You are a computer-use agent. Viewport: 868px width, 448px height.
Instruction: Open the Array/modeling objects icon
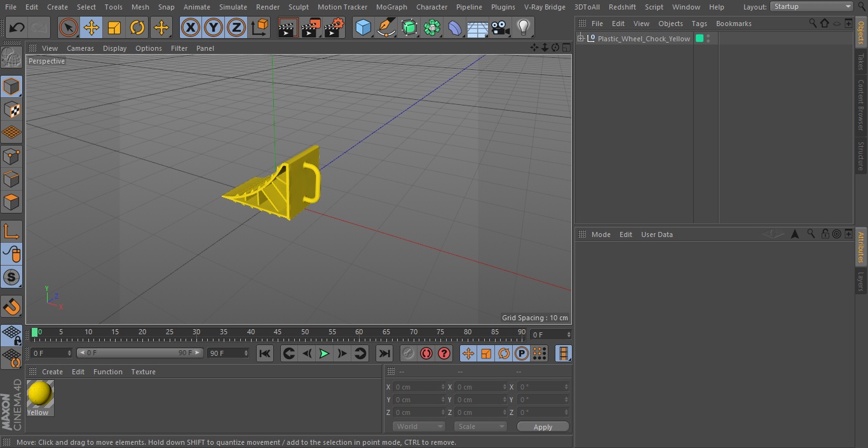pyautogui.click(x=432, y=27)
